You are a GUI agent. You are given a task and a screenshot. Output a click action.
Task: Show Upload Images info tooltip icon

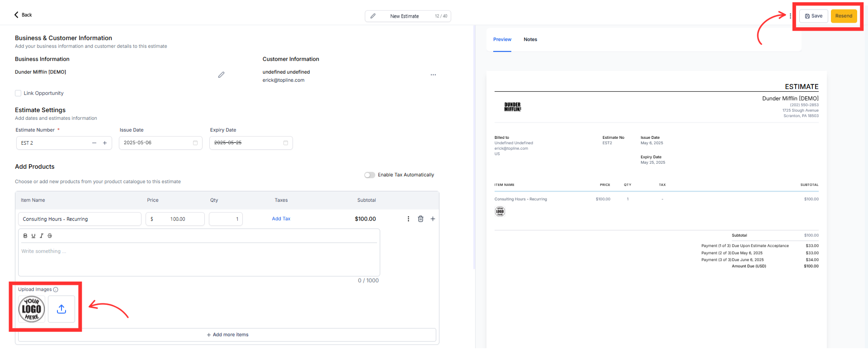[56, 289]
